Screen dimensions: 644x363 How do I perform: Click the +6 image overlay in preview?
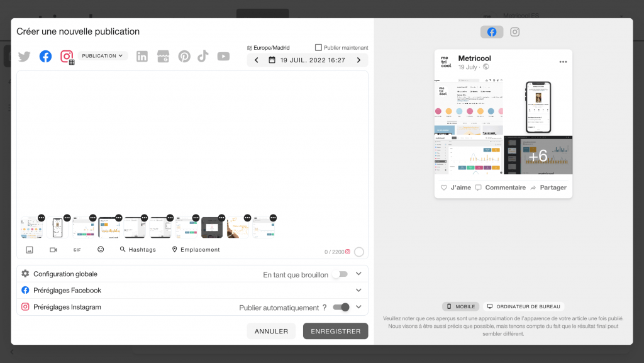coord(538,155)
